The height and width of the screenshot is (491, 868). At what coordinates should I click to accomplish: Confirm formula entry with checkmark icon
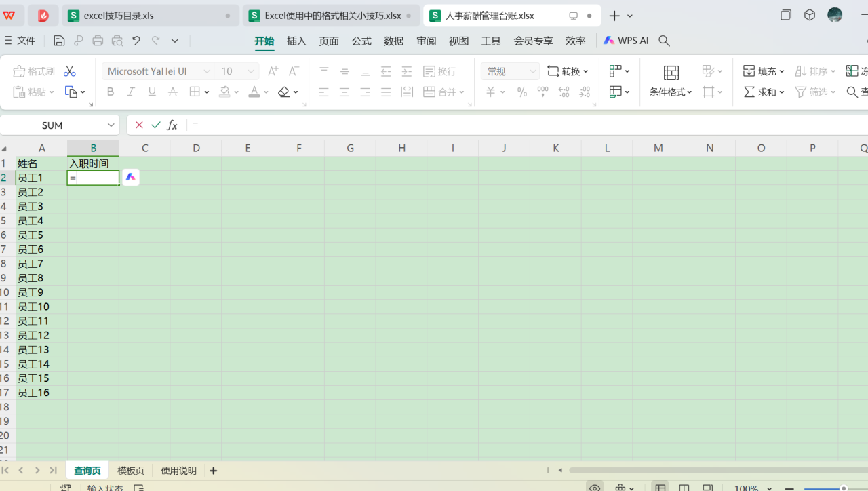(156, 125)
